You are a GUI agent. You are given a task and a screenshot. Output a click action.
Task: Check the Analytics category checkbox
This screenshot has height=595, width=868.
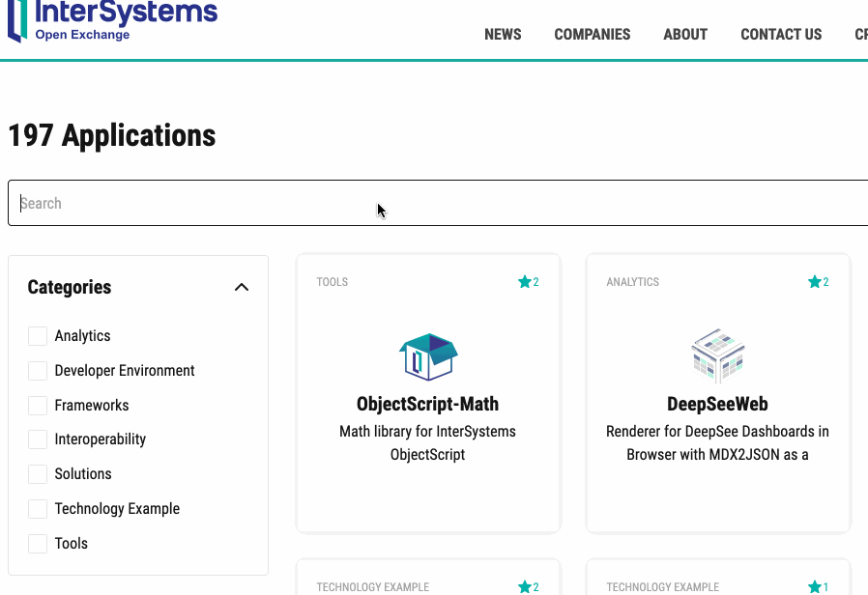pos(38,336)
